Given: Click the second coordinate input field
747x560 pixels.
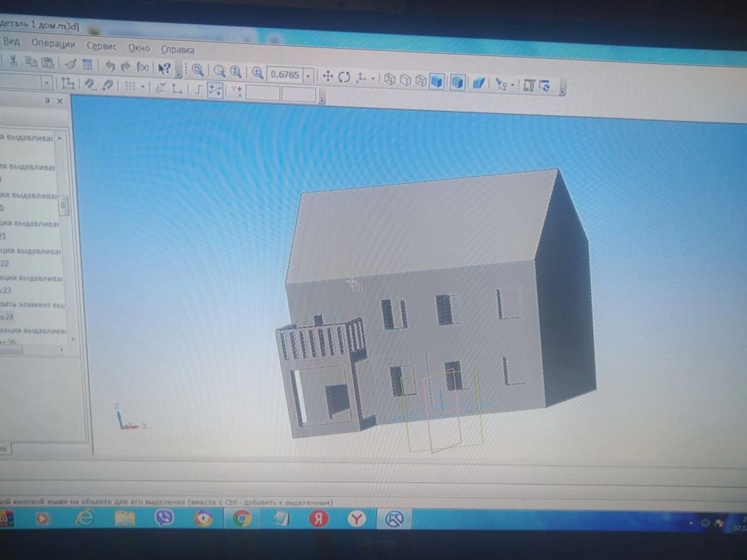Looking at the screenshot, I should [299, 94].
